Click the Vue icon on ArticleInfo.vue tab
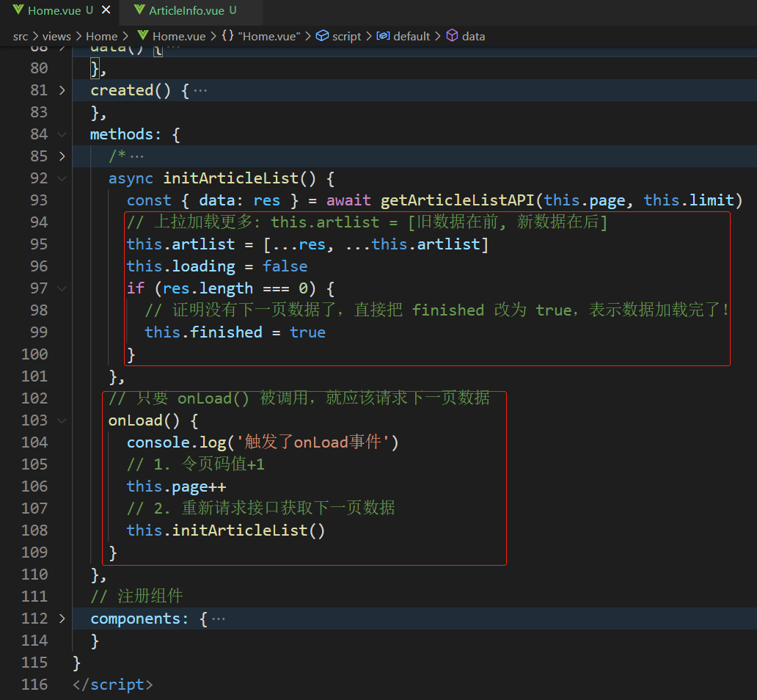This screenshot has width=757, height=700. [139, 10]
